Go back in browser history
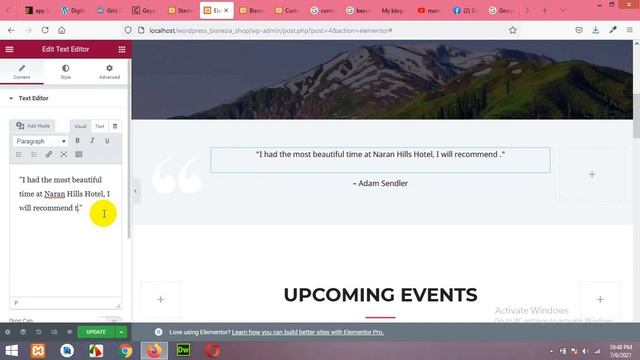 [x=11, y=30]
